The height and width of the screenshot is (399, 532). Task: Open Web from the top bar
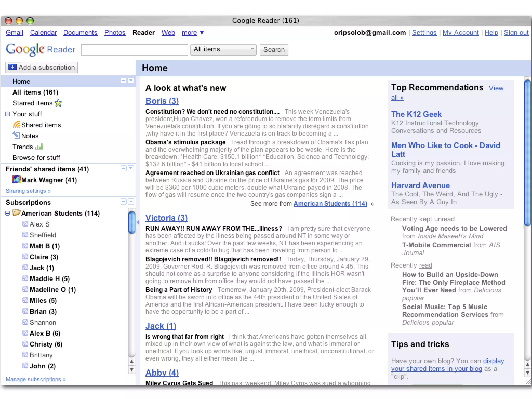168,33
